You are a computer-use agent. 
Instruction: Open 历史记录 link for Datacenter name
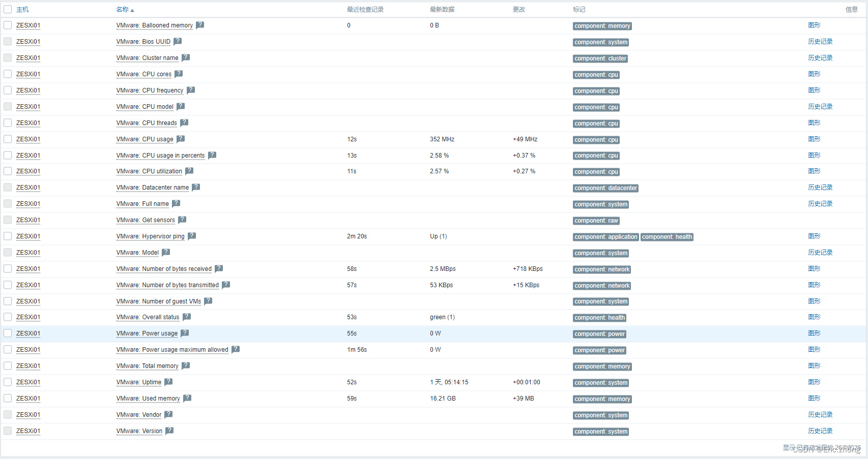[820, 187]
